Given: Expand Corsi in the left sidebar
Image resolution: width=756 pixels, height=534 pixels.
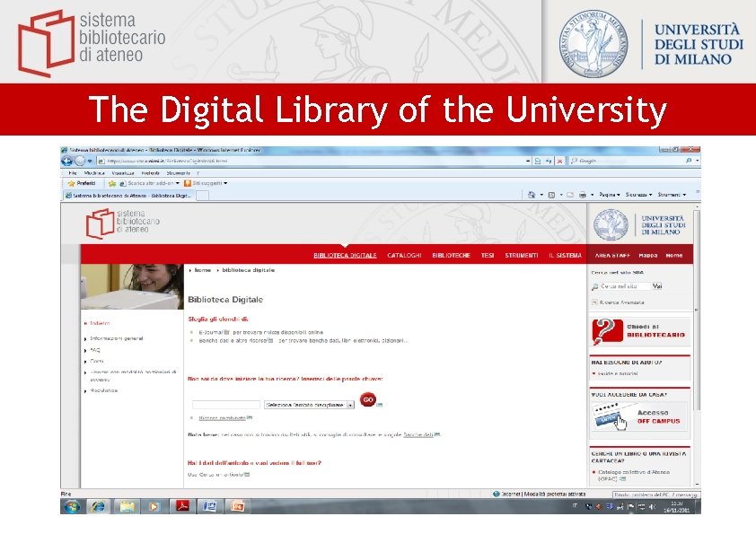Looking at the screenshot, I should tap(96, 361).
